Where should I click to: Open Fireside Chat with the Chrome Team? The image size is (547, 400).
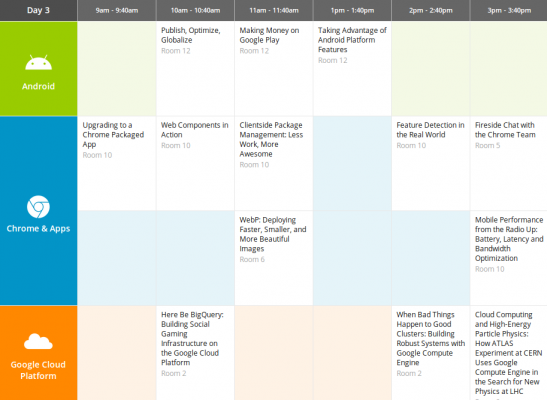(x=509, y=163)
